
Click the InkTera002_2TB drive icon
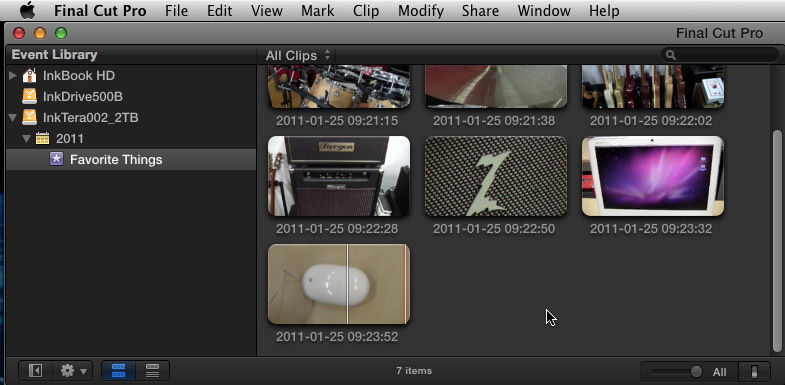[x=30, y=118]
